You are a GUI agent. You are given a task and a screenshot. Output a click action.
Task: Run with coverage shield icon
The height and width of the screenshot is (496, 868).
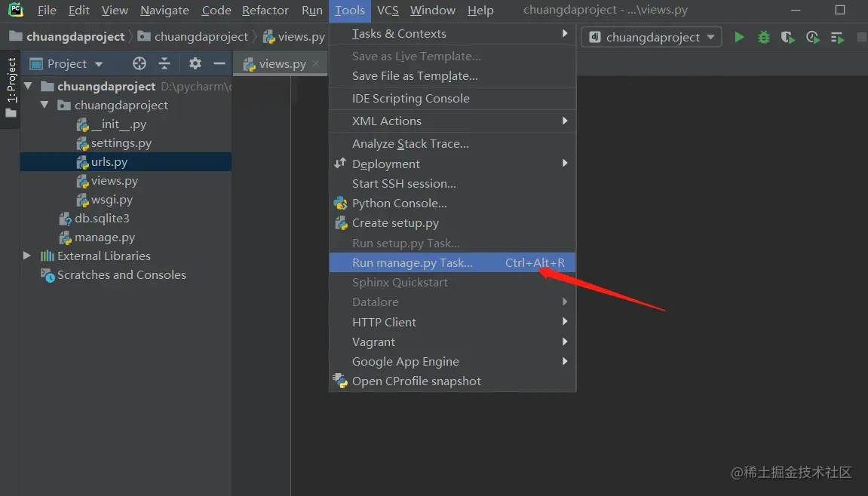click(x=788, y=37)
